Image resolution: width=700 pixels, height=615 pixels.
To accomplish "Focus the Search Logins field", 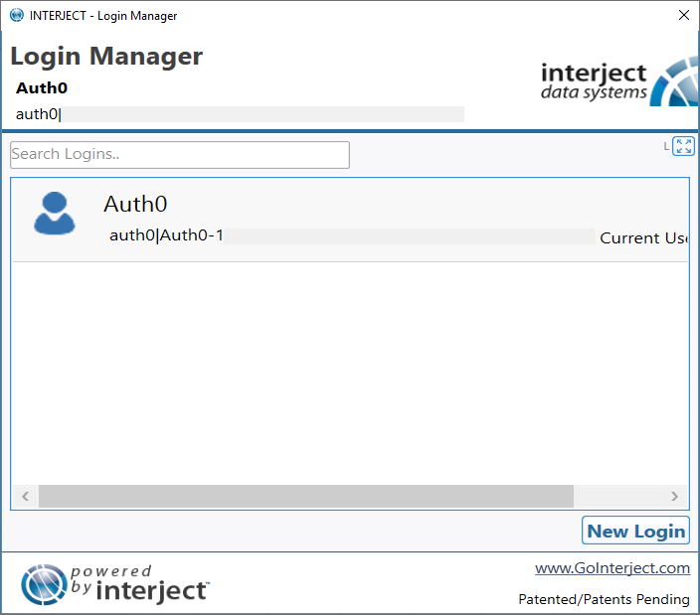I will pyautogui.click(x=180, y=155).
